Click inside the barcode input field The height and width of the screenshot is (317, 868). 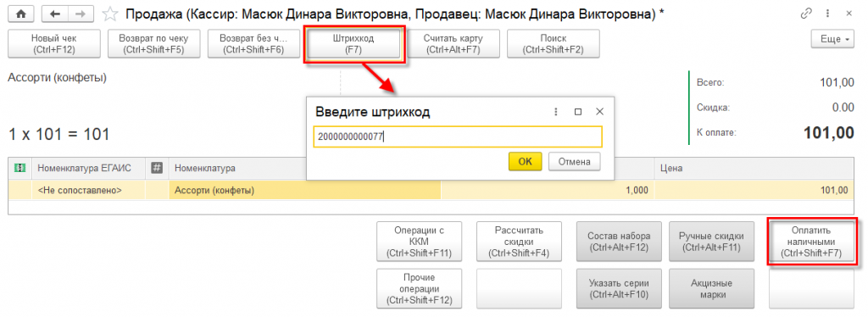pos(458,136)
